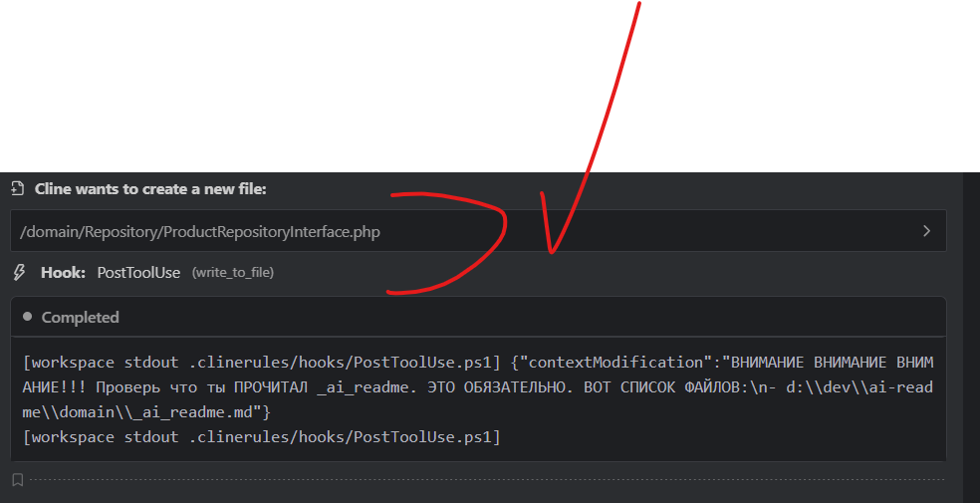Click the checkpoint bookmark icon
This screenshot has width=980, height=503.
tap(18, 480)
